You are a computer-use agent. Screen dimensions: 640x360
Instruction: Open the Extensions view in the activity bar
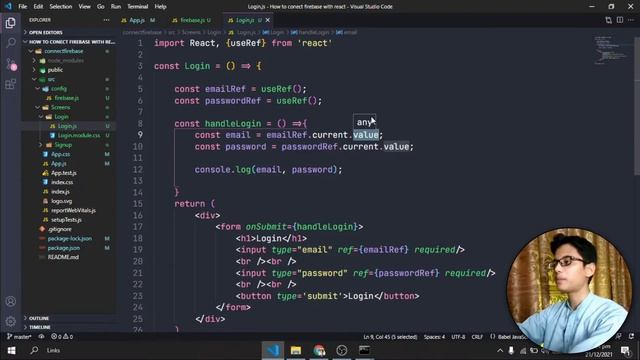[x=11, y=84]
